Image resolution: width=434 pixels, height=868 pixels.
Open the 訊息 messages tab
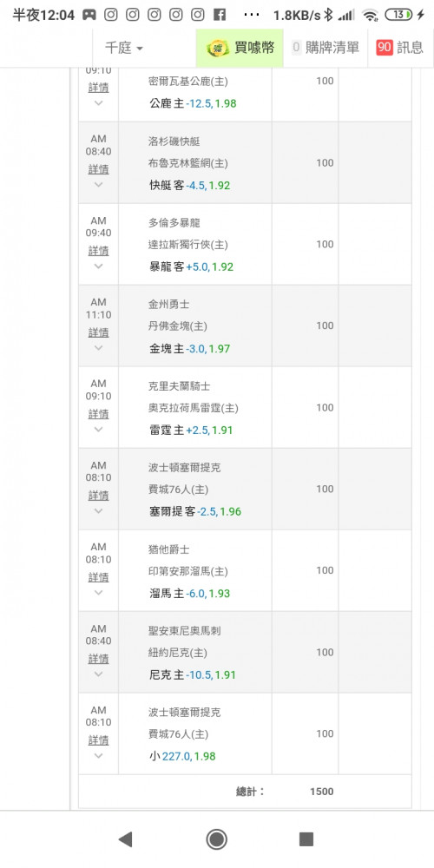tap(401, 48)
